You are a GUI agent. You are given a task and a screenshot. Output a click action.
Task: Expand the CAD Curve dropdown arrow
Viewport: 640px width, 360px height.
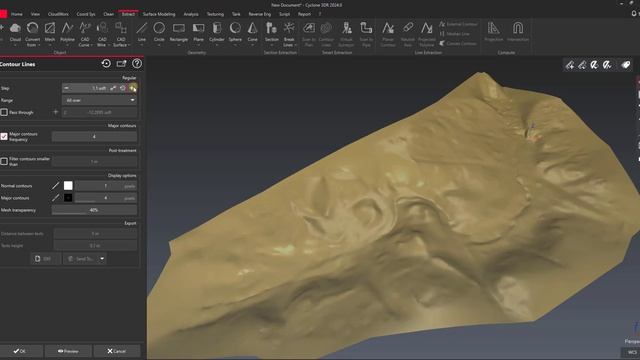click(x=91, y=45)
